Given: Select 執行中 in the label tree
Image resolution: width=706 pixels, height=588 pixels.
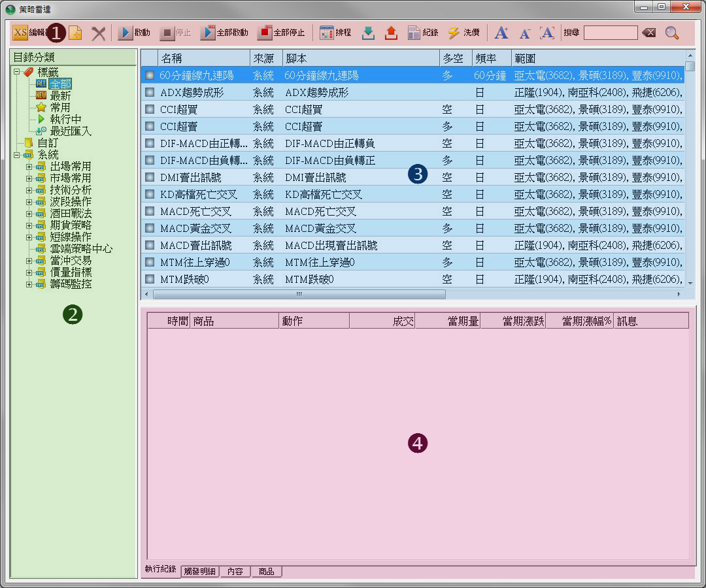Looking at the screenshot, I should [66, 119].
